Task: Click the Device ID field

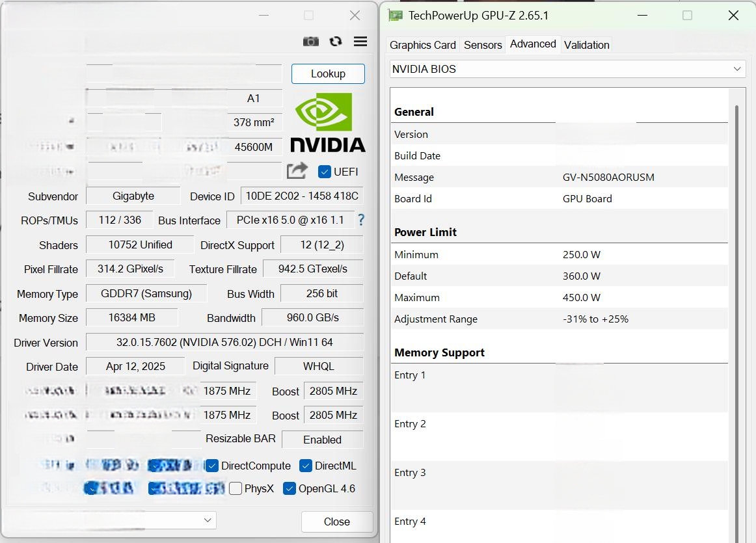Action: pos(302,196)
